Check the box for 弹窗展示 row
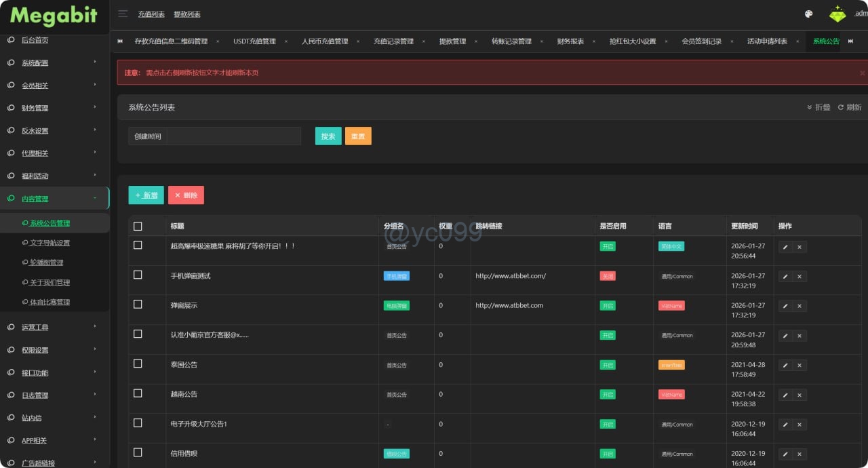Viewport: 868px width, 468px height. pos(138,305)
